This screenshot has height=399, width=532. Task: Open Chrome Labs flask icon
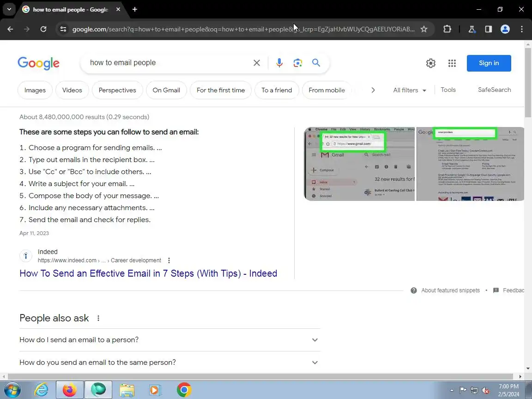pos(472,29)
